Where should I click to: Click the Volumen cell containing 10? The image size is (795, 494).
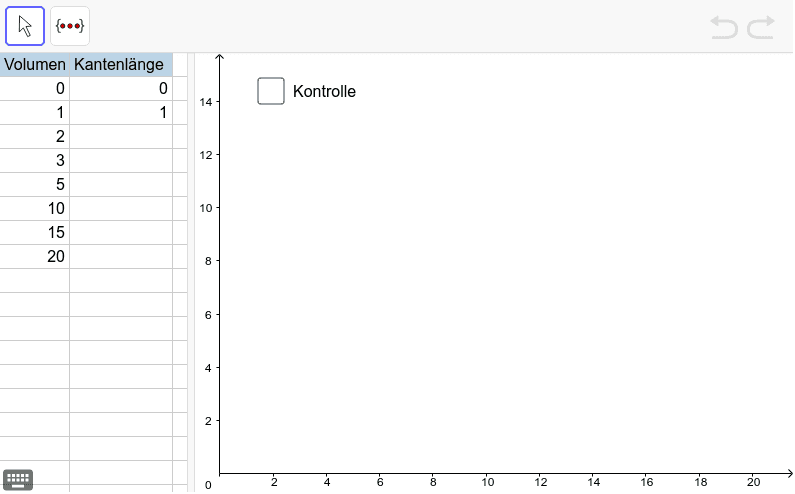(x=35, y=209)
